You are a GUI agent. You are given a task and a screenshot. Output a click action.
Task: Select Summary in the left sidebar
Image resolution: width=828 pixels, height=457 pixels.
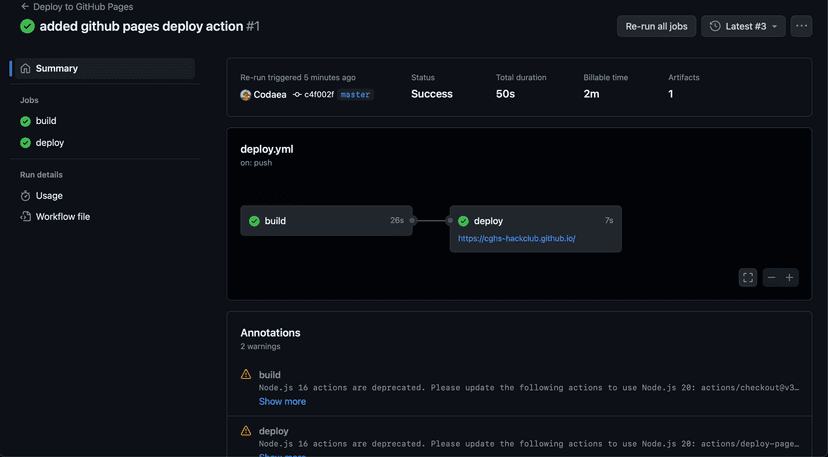click(56, 68)
